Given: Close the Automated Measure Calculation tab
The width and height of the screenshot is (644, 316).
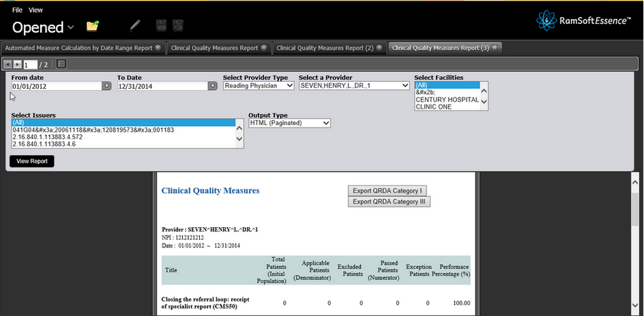Looking at the screenshot, I should pyautogui.click(x=158, y=48).
